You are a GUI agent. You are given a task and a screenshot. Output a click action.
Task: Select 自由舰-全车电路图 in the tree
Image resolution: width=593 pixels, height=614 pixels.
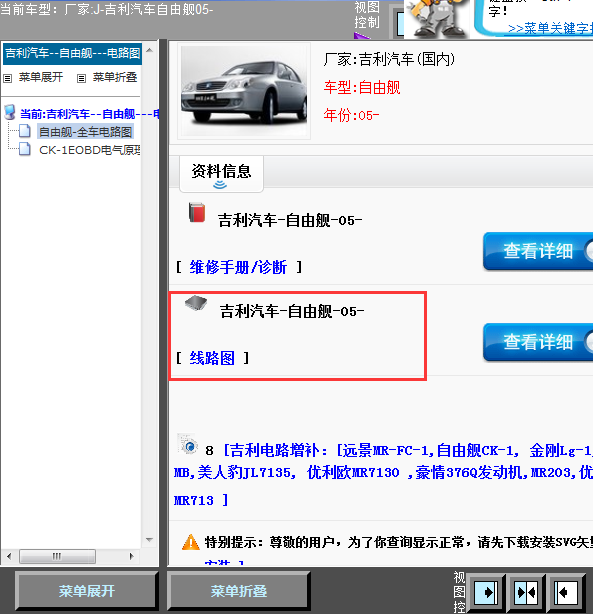click(85, 132)
